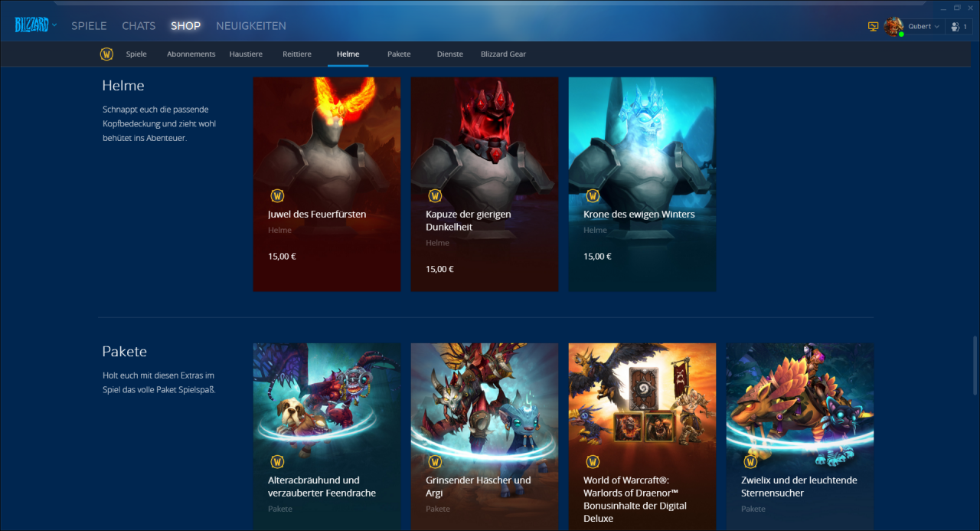Open the CHATS section
The image size is (980, 531).
pyautogui.click(x=139, y=26)
